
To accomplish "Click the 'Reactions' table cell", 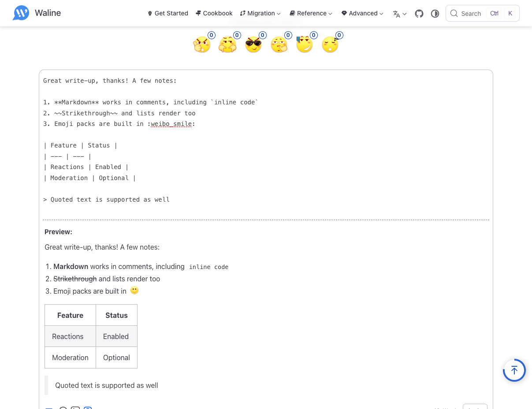I will (x=70, y=336).
